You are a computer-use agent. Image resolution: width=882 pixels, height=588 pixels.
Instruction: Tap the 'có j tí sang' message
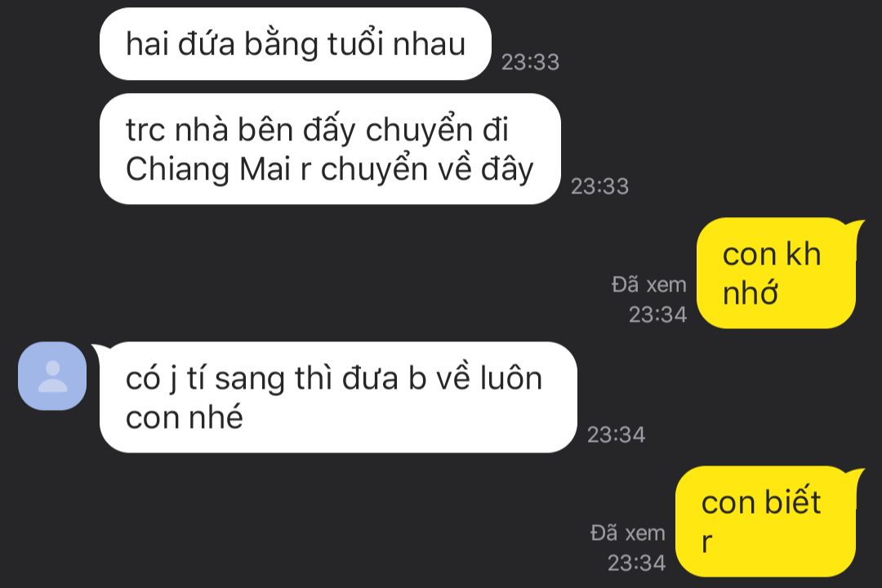tap(338, 397)
